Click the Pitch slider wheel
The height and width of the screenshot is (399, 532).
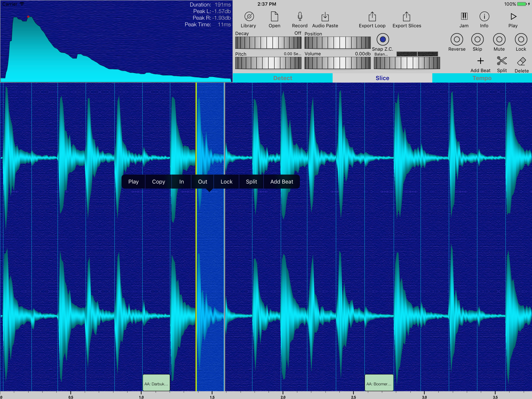tap(268, 63)
